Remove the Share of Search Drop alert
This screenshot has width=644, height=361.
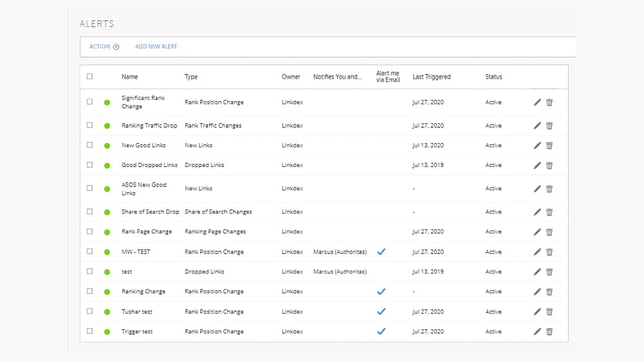point(549,212)
